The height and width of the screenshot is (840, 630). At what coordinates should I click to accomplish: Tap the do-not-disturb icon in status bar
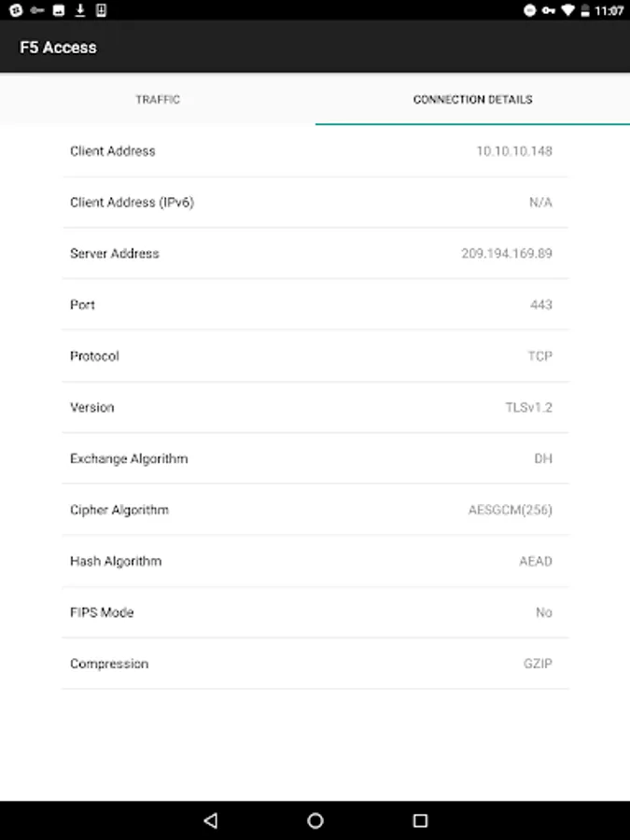point(530,10)
